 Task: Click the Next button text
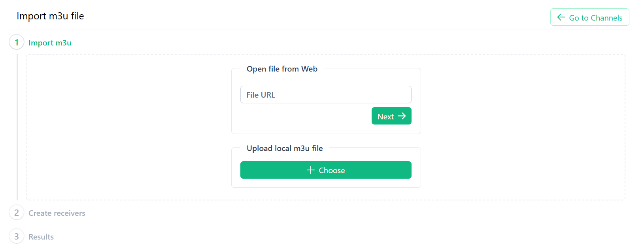pyautogui.click(x=385, y=117)
